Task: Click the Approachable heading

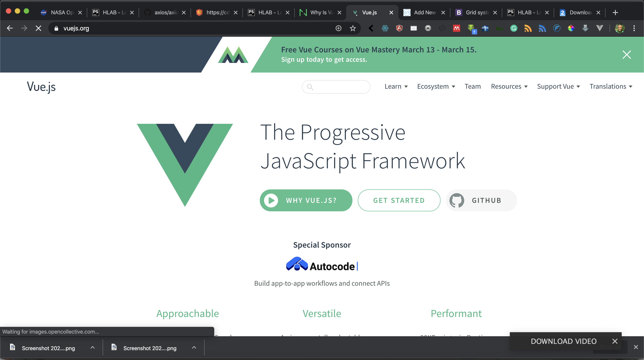Action: point(188,313)
